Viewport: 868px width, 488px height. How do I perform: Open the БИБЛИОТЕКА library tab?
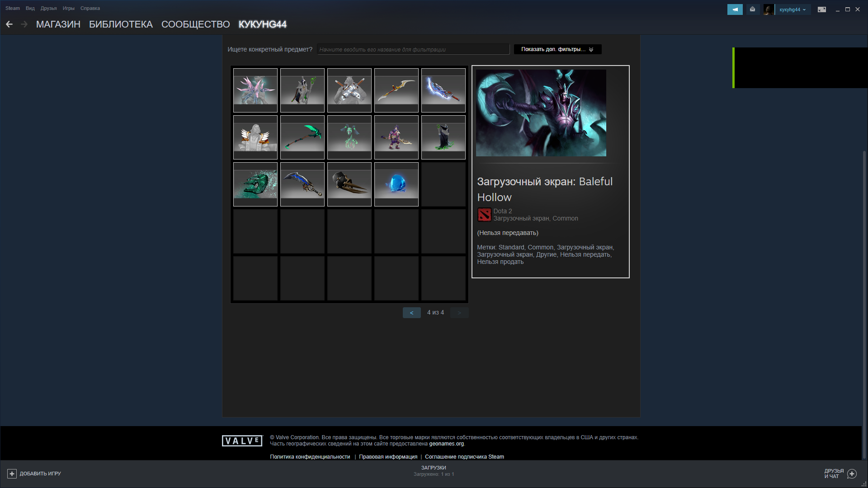coord(121,24)
